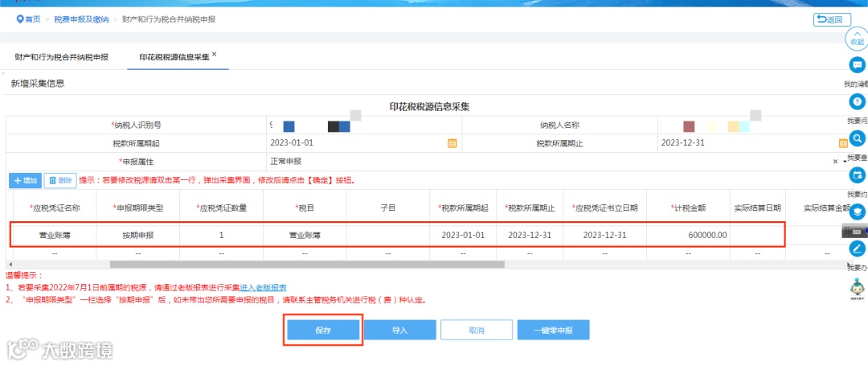This screenshot has width=868, height=366.
Task: Click the 600000.00 计税金额 cell
Action: point(688,235)
